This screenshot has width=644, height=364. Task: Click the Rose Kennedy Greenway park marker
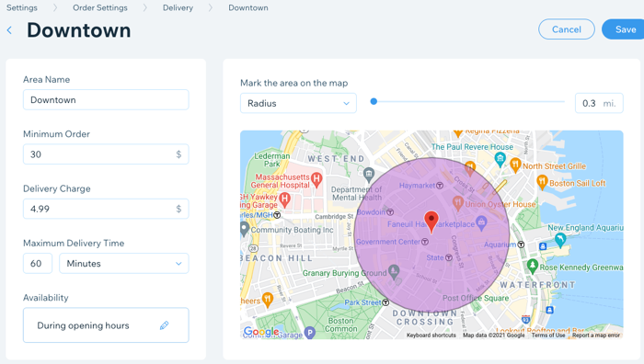click(533, 266)
